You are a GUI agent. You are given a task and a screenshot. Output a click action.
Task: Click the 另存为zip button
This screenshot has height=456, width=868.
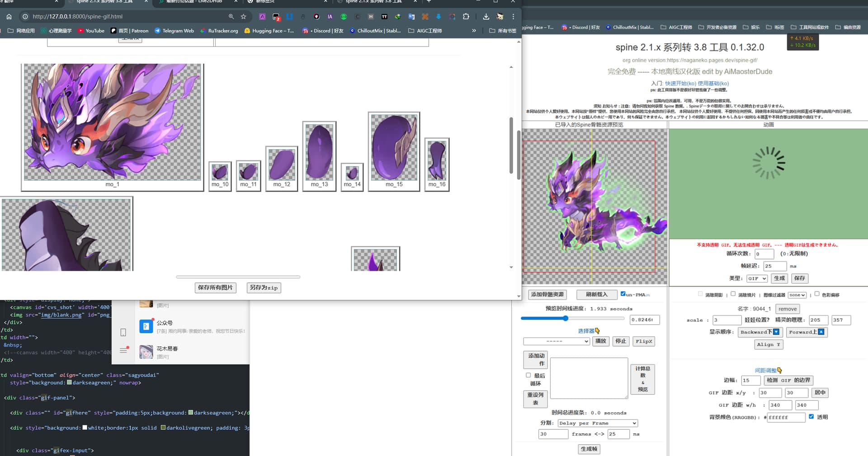pyautogui.click(x=264, y=287)
